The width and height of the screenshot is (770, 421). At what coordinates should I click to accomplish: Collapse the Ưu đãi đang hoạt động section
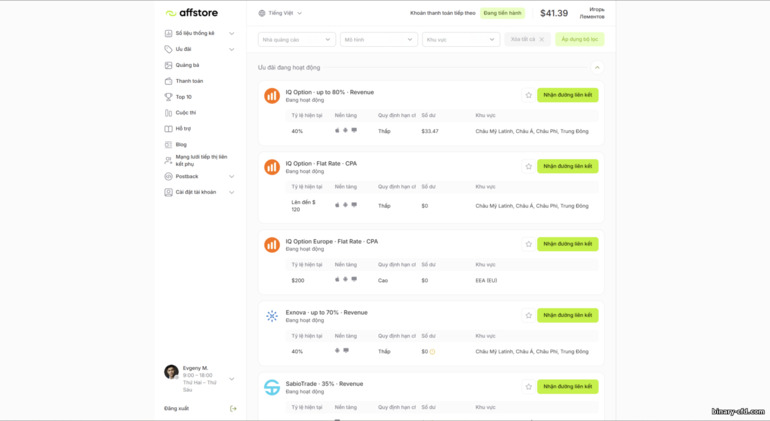click(597, 68)
